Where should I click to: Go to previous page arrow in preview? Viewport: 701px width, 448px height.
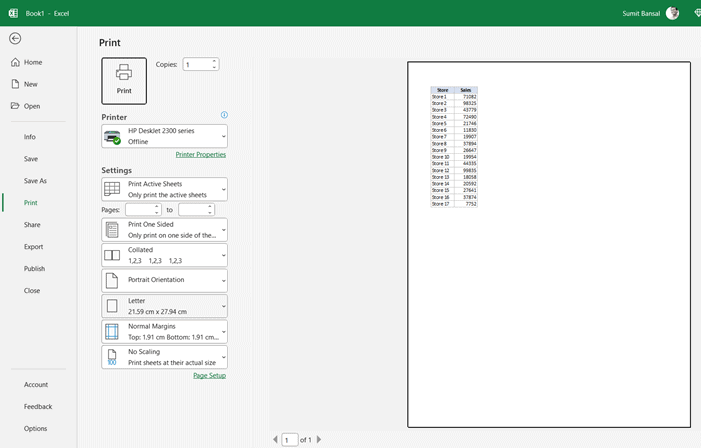(x=275, y=439)
